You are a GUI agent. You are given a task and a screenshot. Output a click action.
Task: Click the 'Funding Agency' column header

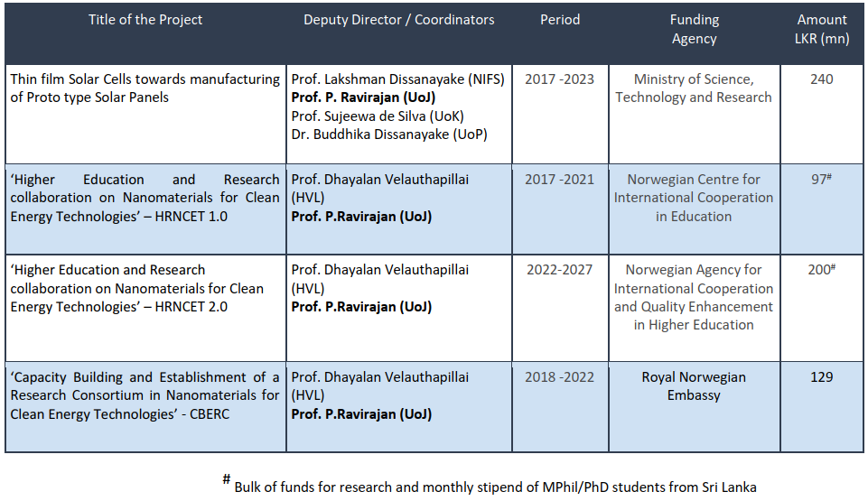(695, 29)
